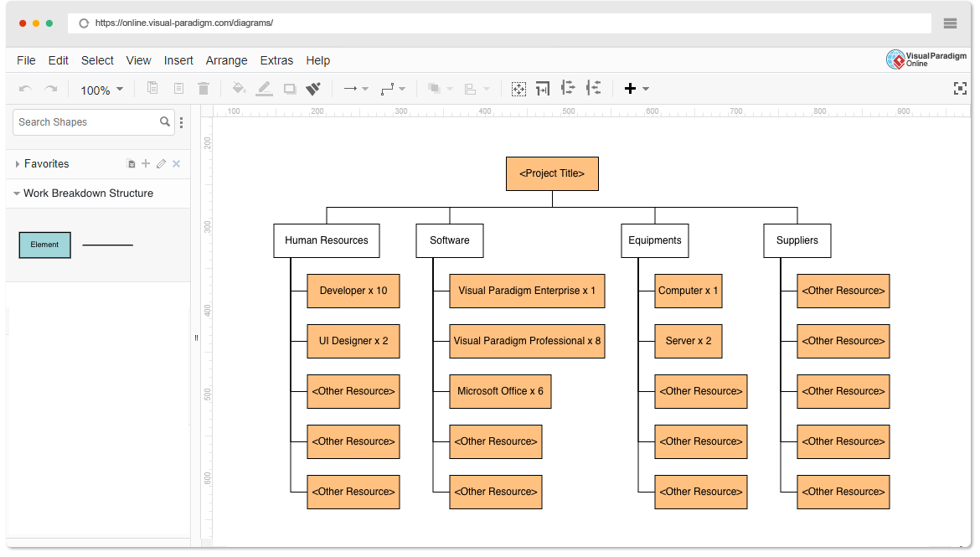This screenshot has width=980, height=557.
Task: Open the Extras menu
Action: click(x=277, y=60)
